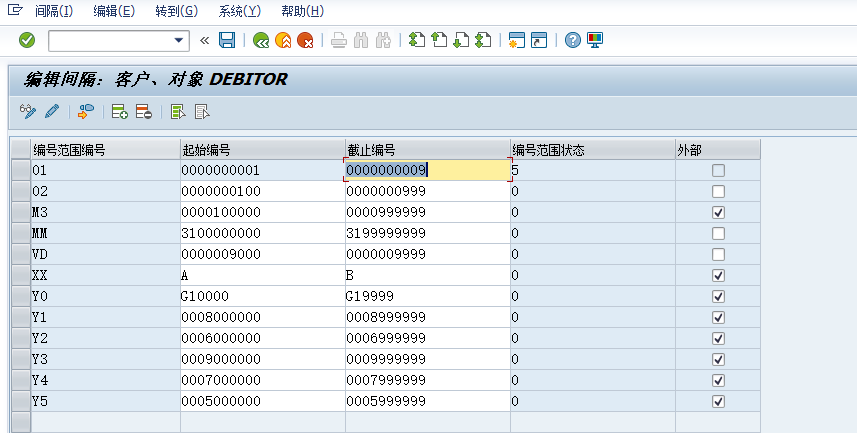Open the command field dropdown arrow
This screenshot has height=433, width=857.
coord(180,40)
